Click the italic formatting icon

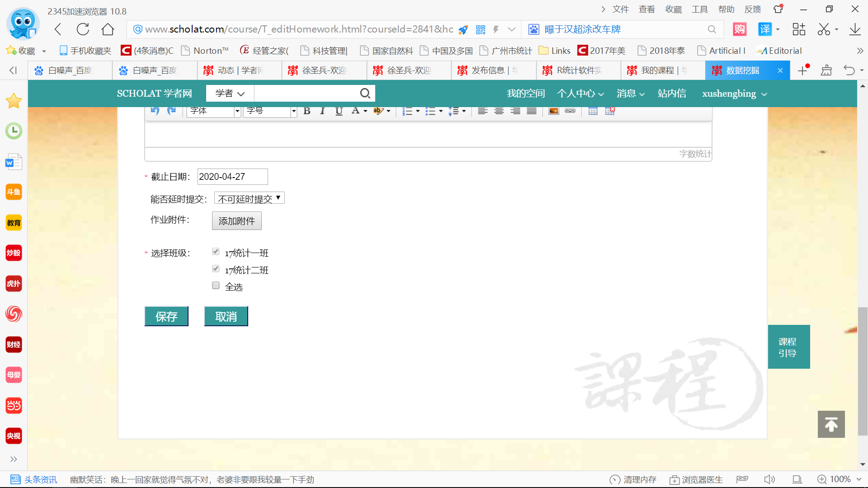point(322,111)
